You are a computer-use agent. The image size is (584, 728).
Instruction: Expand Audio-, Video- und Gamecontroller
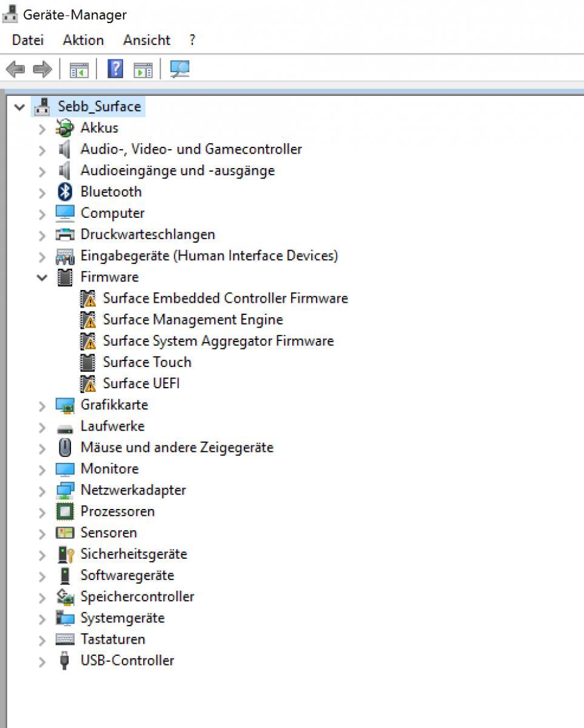tap(42, 150)
